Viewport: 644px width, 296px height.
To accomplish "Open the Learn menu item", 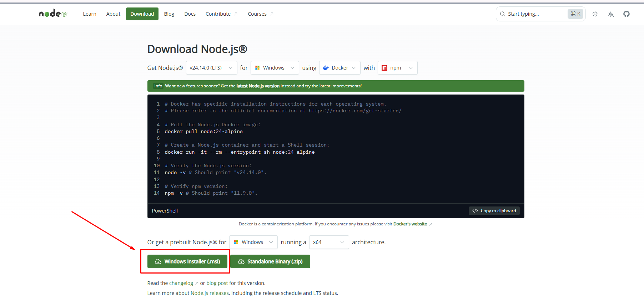I will [90, 14].
